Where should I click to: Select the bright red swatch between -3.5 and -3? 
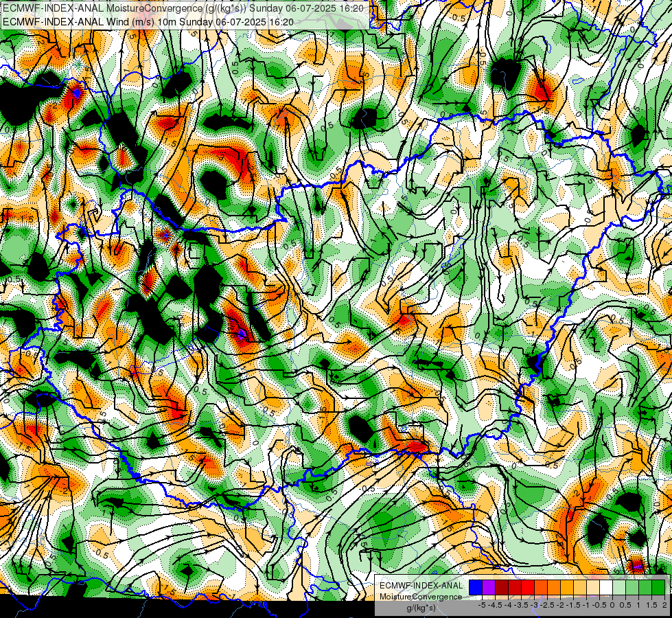tap(528, 588)
